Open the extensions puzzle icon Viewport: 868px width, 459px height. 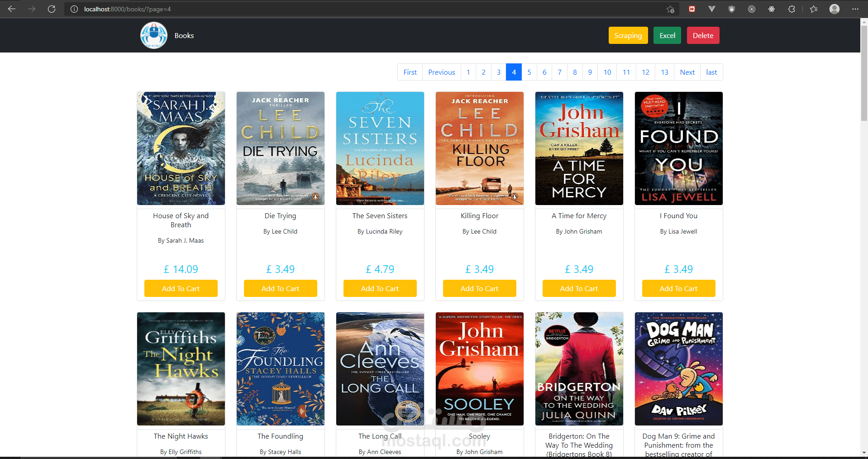(792, 9)
